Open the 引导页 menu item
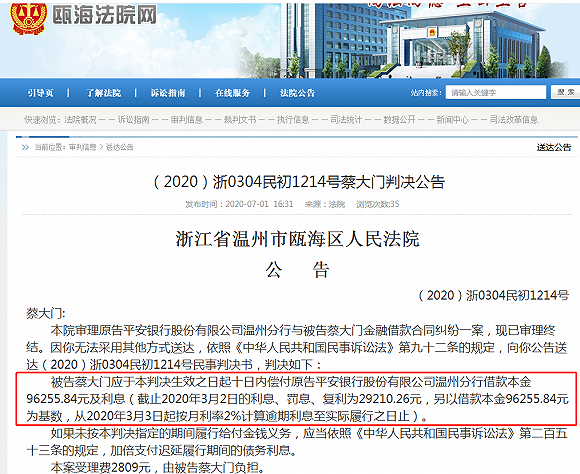Viewport: 580px width, 474px height. click(41, 93)
